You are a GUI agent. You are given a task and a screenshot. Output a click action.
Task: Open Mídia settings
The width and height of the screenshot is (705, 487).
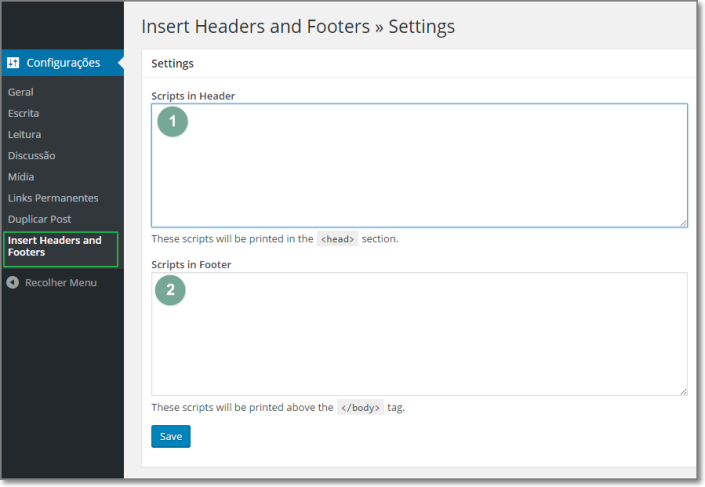[x=21, y=177]
